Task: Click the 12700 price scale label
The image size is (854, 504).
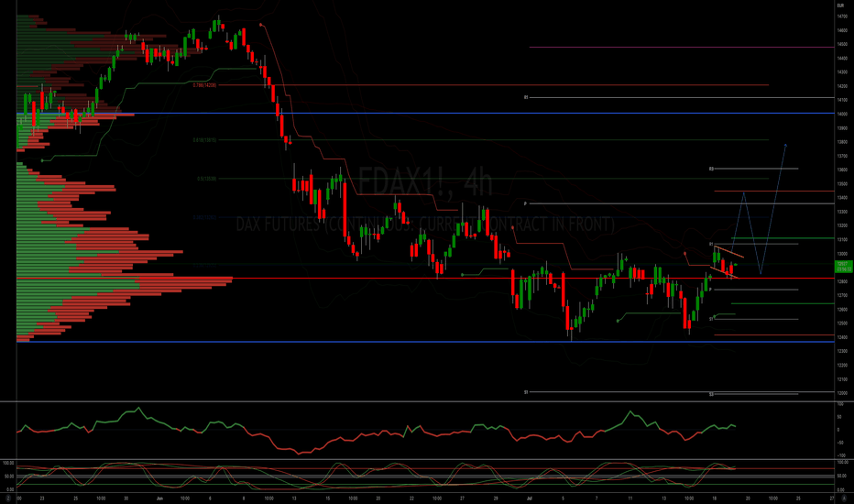Action: point(843,295)
